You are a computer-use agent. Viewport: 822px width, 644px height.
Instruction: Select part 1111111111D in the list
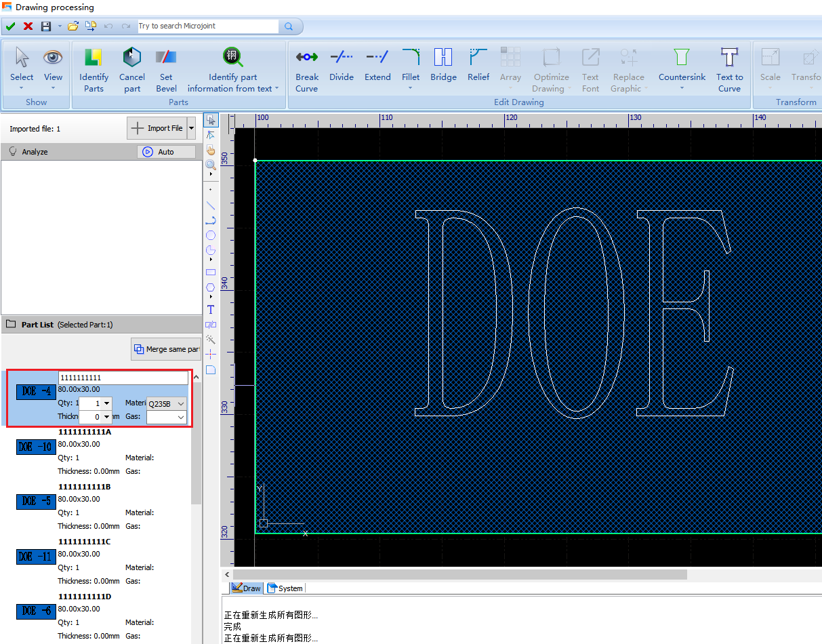click(x=85, y=597)
